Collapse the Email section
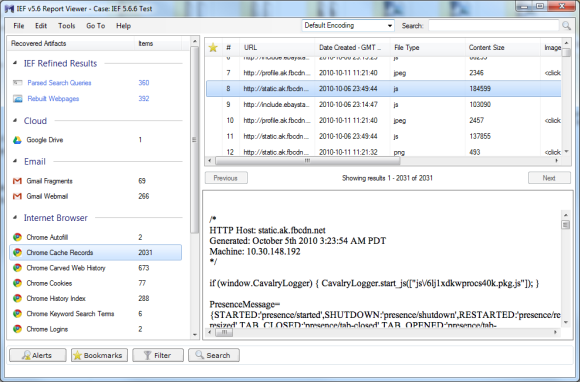Screen dimensions: 580x382 15,161
